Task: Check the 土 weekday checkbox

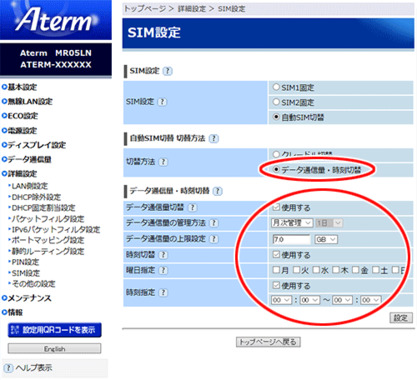Action: (x=376, y=270)
